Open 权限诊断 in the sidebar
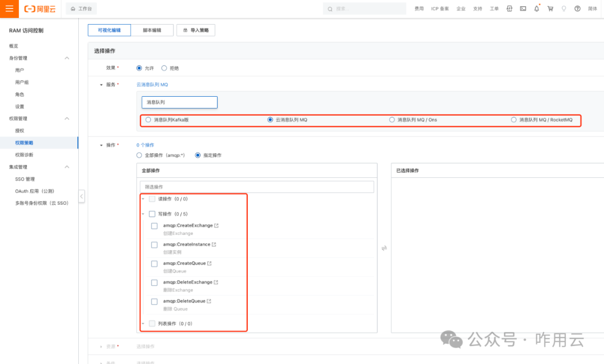604x364 pixels. pos(24,155)
